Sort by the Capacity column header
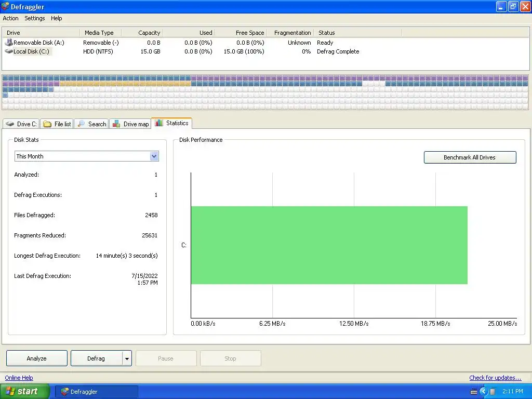 click(142, 33)
